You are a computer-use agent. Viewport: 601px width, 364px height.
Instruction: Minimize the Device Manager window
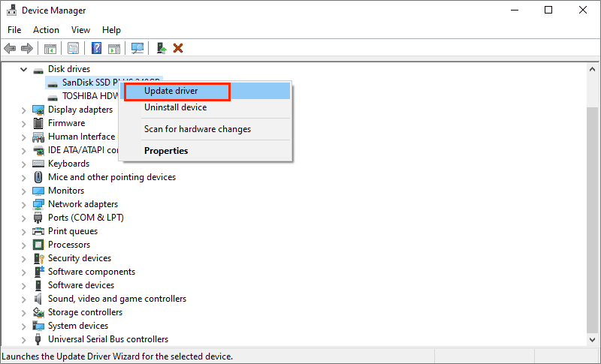(x=515, y=10)
